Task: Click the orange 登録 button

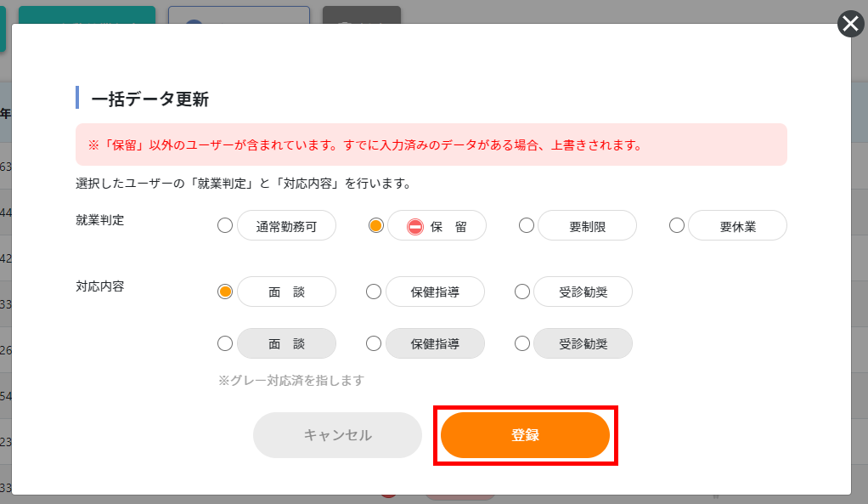Action: (526, 435)
